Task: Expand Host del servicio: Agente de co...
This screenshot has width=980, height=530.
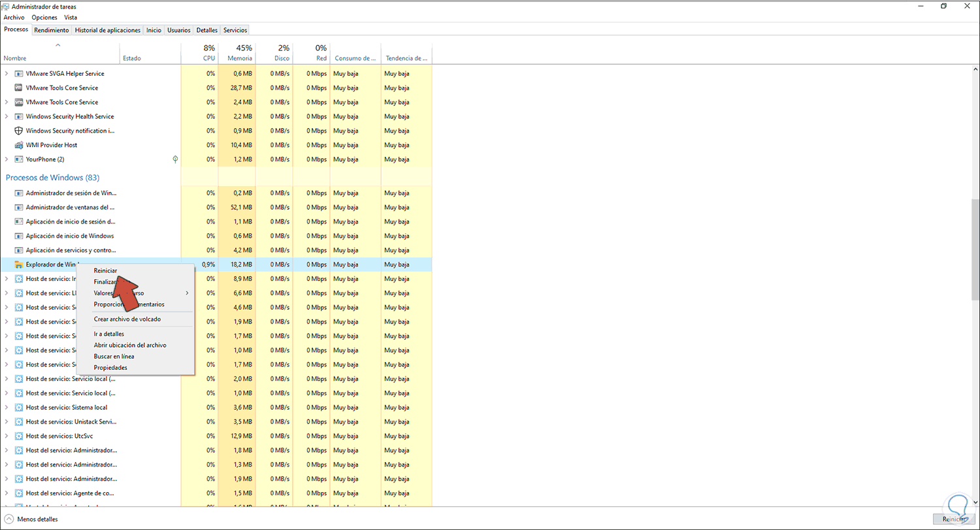Action: click(x=7, y=493)
